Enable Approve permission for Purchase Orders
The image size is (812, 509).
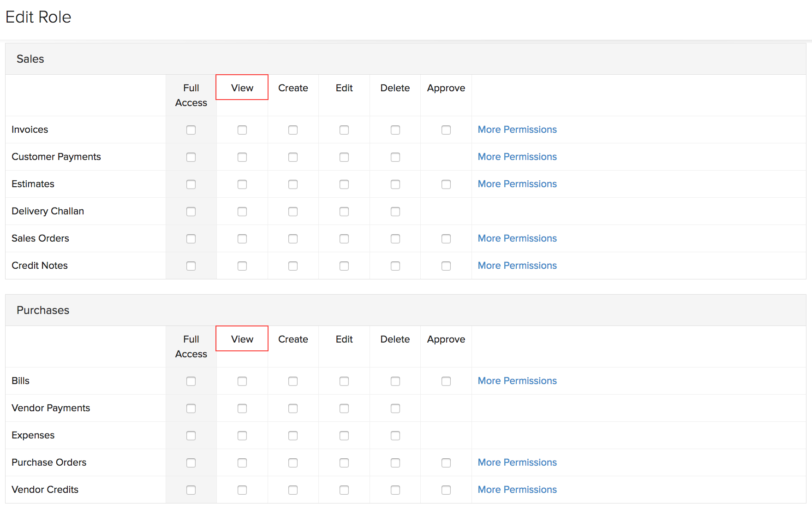[446, 463]
